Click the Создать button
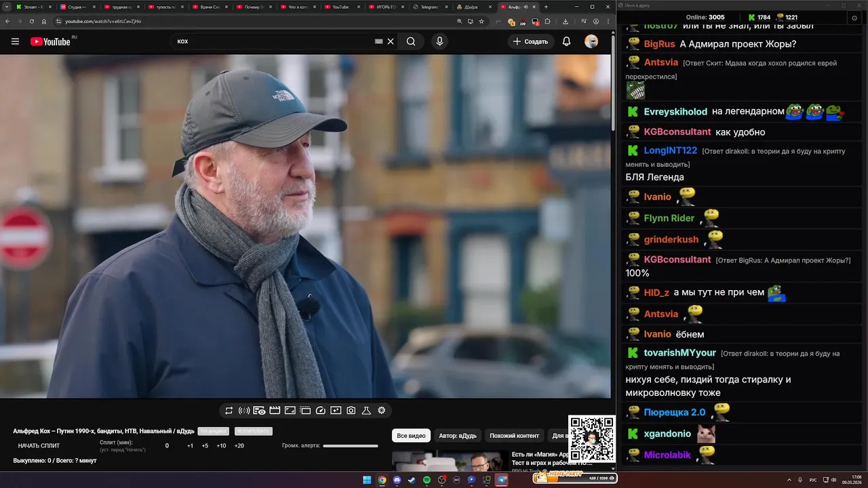This screenshot has height=488, width=868. pyautogui.click(x=530, y=41)
